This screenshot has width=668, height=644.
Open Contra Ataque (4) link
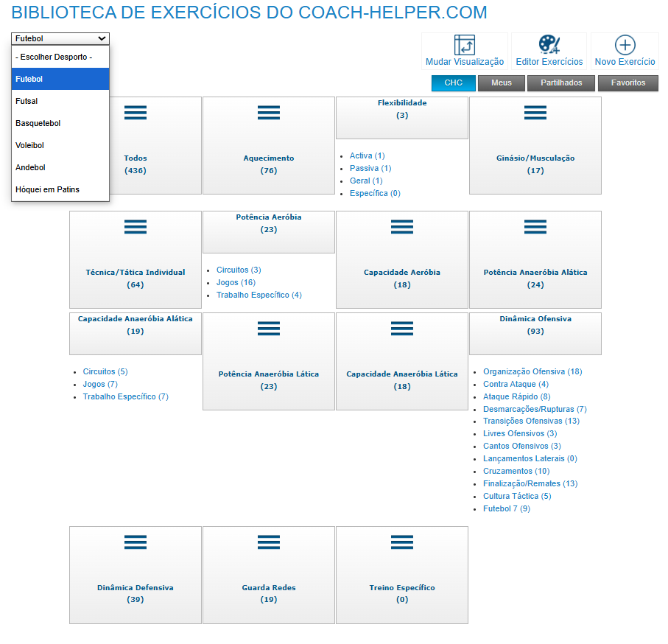tap(516, 384)
